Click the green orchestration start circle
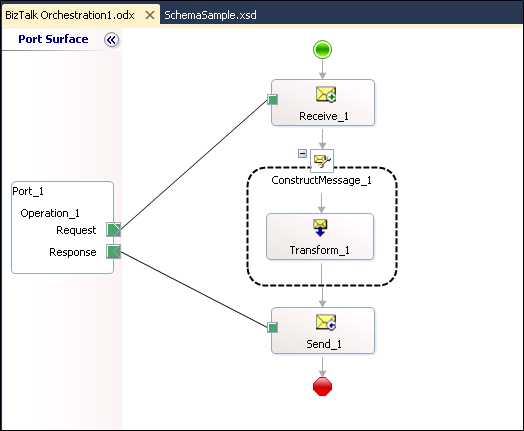The height and width of the screenshot is (431, 524). 322,50
